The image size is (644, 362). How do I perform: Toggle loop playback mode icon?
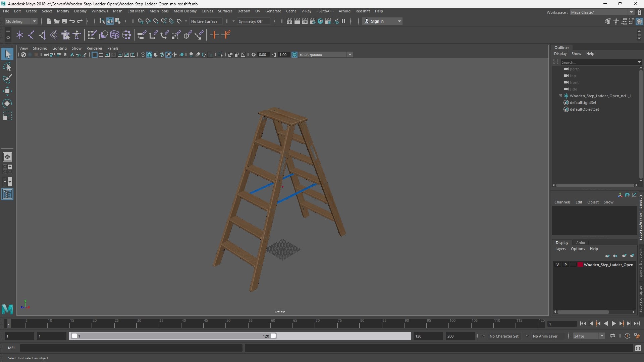click(x=612, y=336)
